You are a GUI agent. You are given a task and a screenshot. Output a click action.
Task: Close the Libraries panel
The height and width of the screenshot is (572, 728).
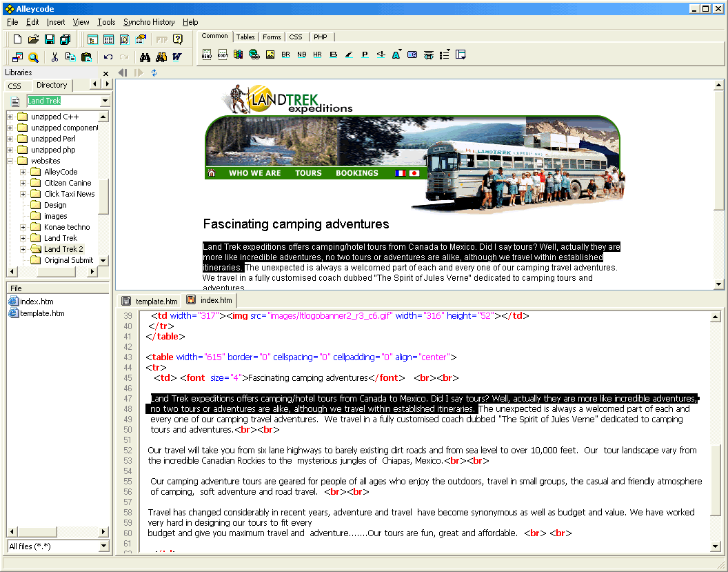(x=105, y=73)
